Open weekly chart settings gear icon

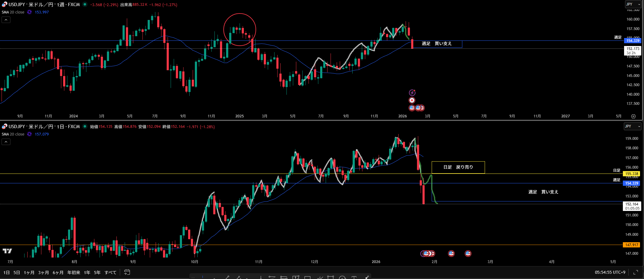click(633, 116)
